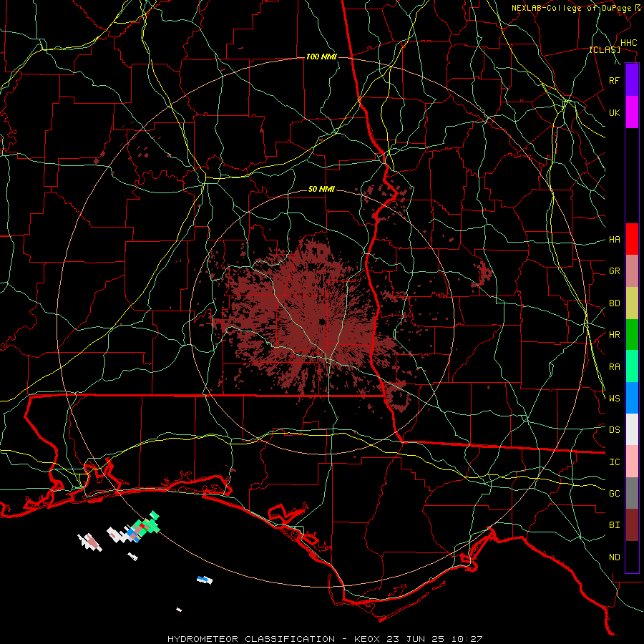Click the dark green HR legend swatch
Screen dimensions: 644x644
coord(632,335)
